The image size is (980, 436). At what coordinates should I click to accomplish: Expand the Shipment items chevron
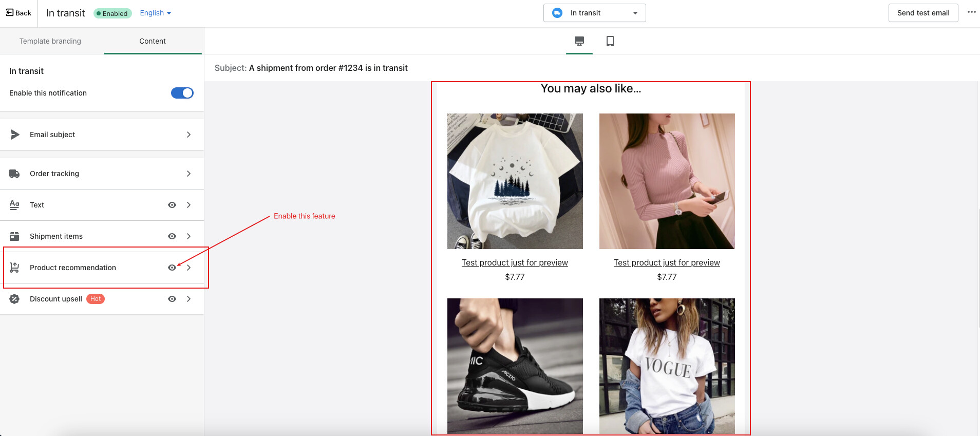pyautogui.click(x=189, y=236)
